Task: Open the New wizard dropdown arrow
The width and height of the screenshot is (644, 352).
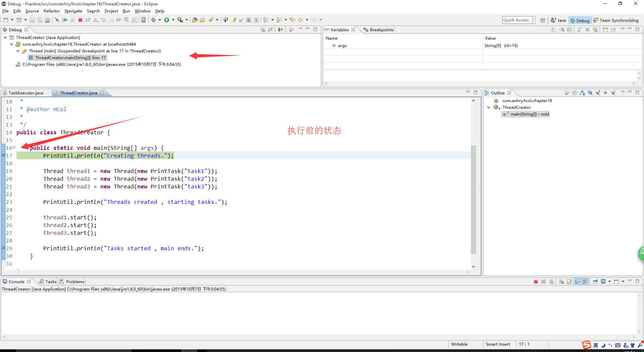Action: click(x=12, y=20)
